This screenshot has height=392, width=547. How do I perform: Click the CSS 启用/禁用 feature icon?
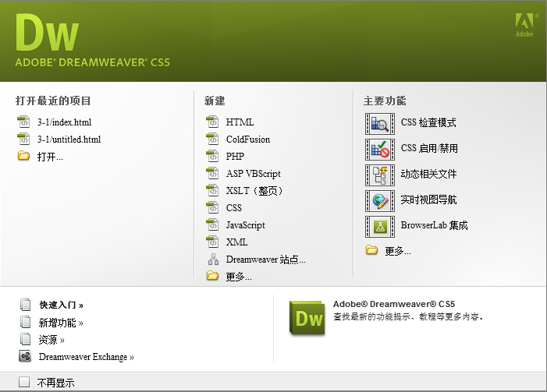click(x=380, y=149)
